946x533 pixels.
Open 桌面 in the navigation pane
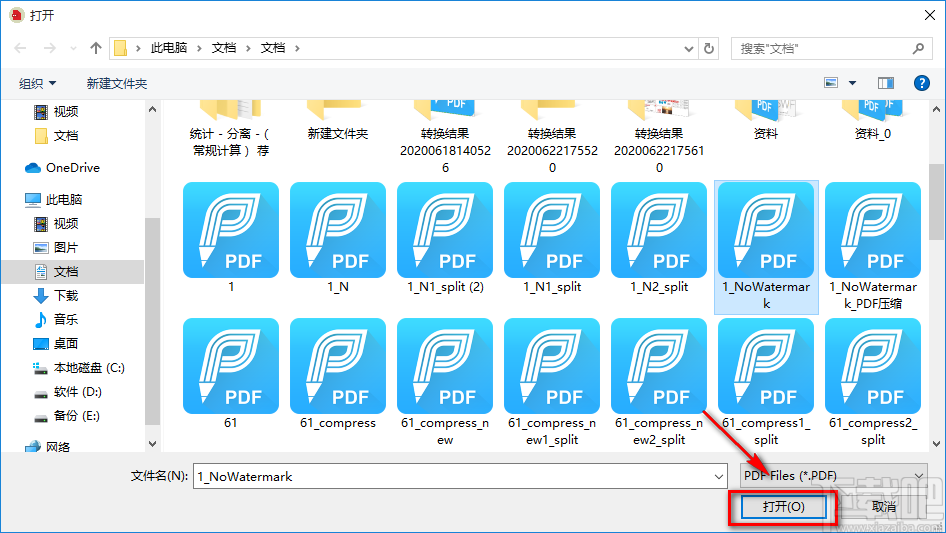click(56, 343)
